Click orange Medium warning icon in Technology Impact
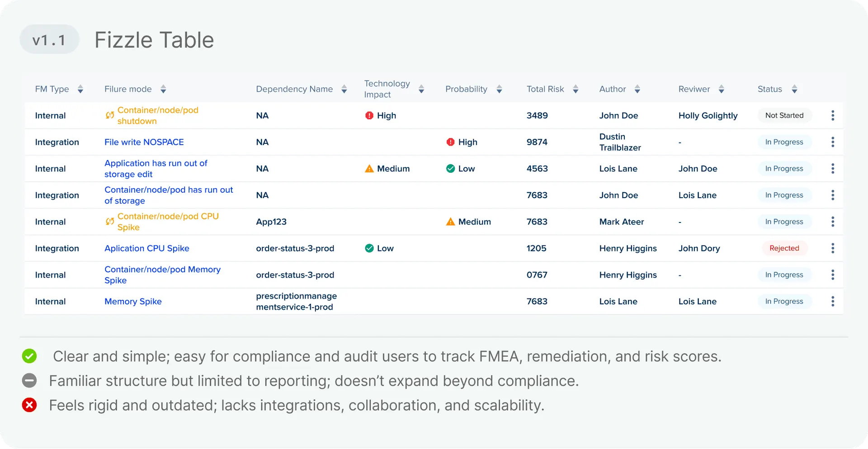Image resolution: width=868 pixels, height=449 pixels. click(369, 169)
